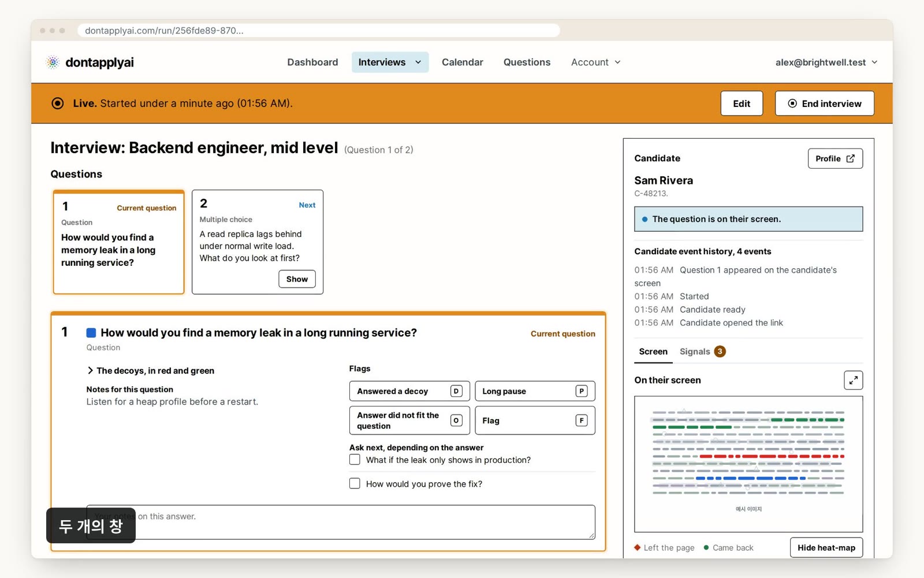The height and width of the screenshot is (578, 924).
Task: Click the dontapplyai logo icon
Action: tap(53, 62)
